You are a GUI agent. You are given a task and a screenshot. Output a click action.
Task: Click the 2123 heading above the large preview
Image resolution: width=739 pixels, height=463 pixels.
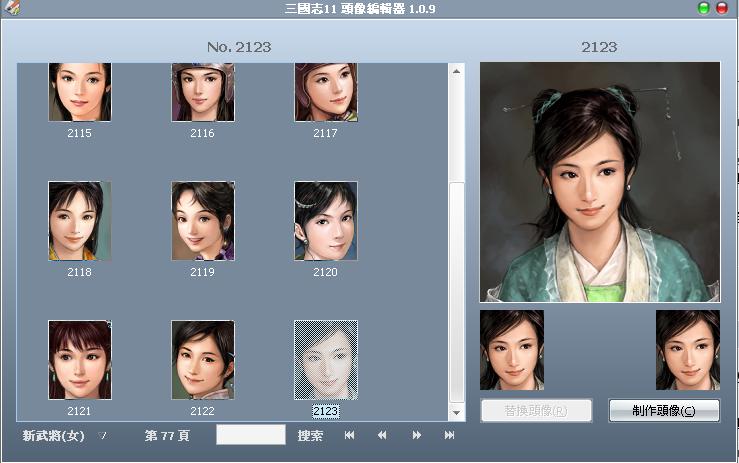pos(599,47)
